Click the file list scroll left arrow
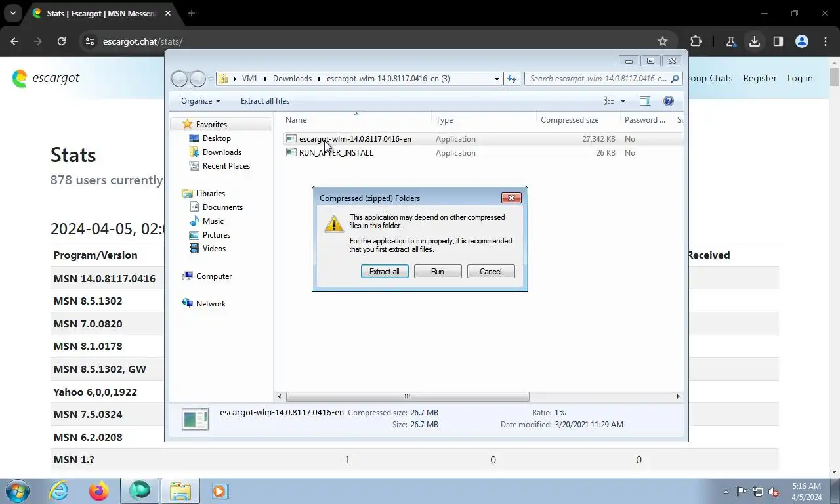 [280, 396]
